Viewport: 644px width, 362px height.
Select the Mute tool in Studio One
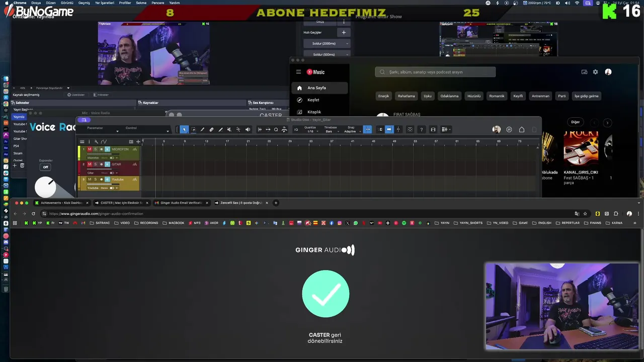(x=229, y=129)
